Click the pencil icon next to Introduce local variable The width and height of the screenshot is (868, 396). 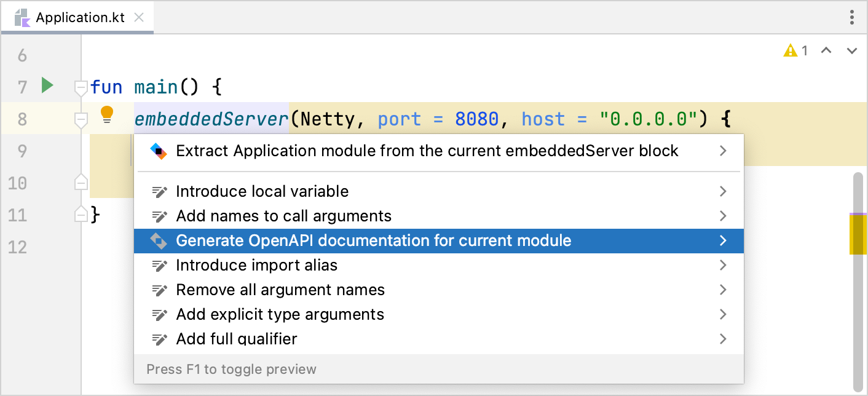160,191
